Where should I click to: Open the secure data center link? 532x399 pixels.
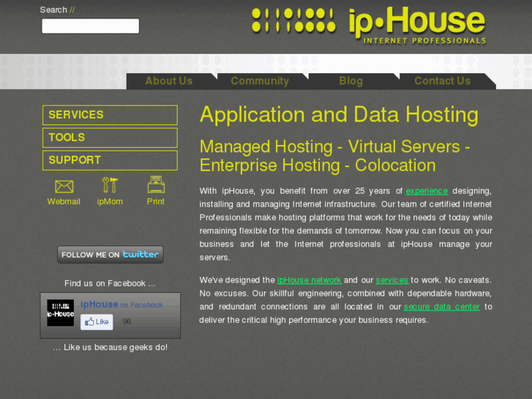pos(442,307)
